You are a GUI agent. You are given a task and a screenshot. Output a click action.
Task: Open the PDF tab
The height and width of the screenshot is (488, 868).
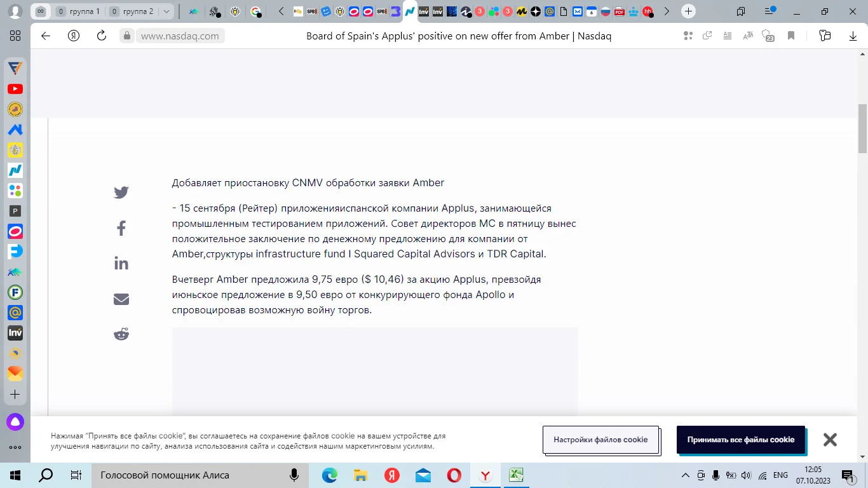(620, 11)
